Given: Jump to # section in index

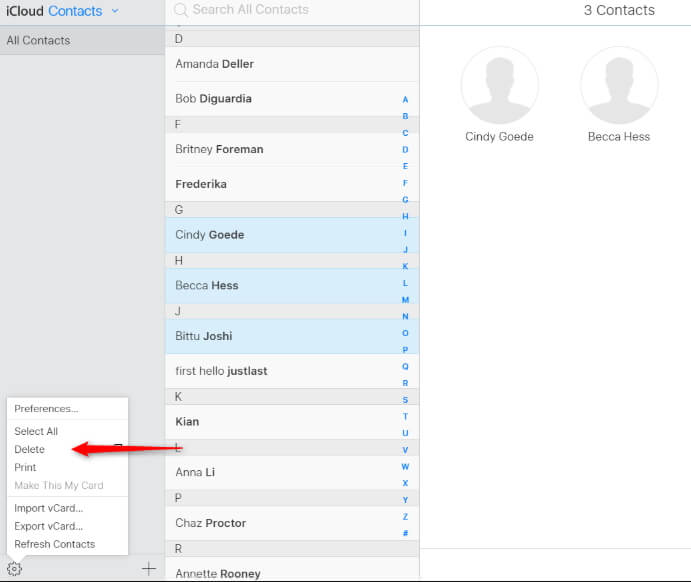Looking at the screenshot, I should tap(405, 533).
